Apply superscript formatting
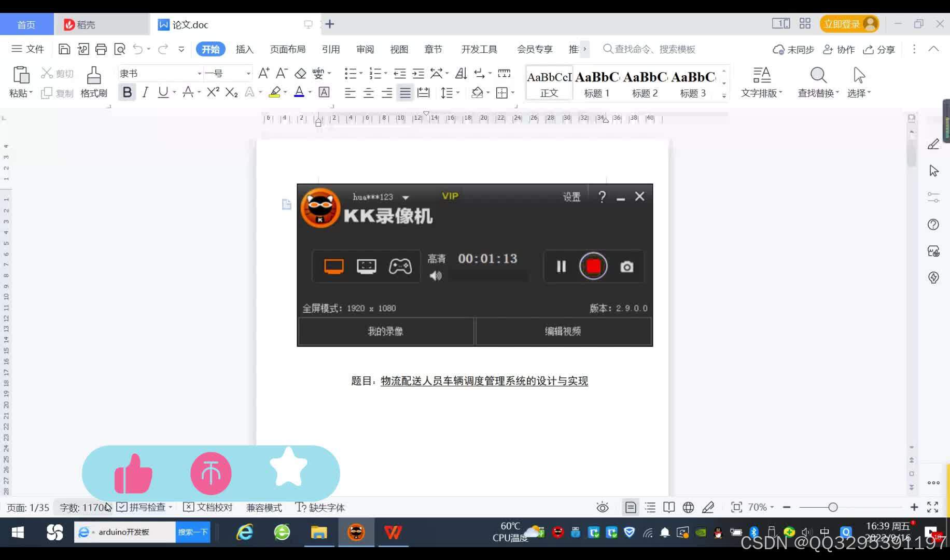The width and height of the screenshot is (950, 560). [x=213, y=92]
